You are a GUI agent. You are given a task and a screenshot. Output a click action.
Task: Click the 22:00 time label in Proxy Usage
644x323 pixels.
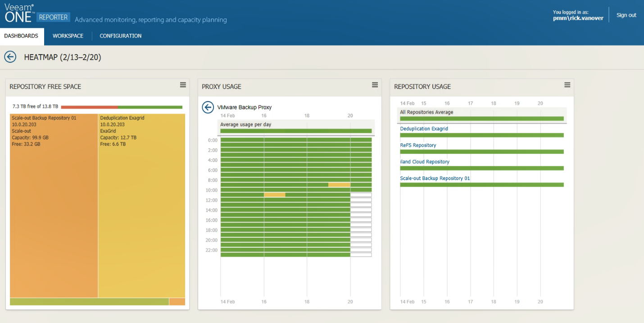[x=212, y=250]
